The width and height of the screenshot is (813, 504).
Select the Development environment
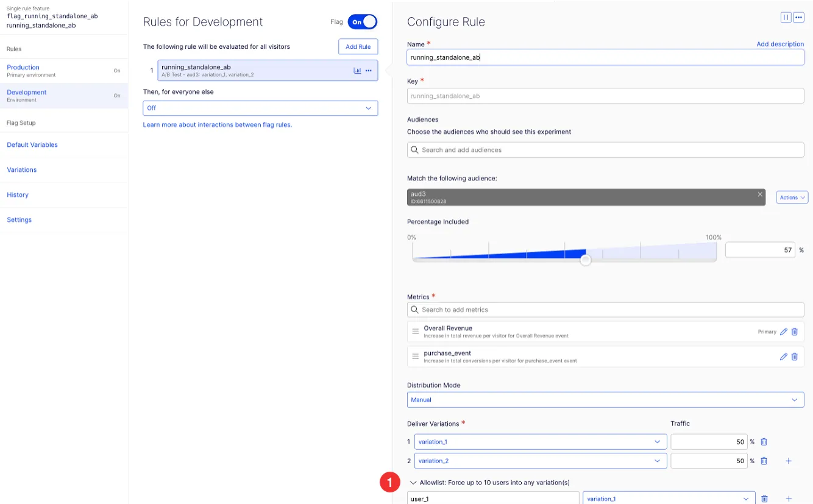pyautogui.click(x=64, y=96)
